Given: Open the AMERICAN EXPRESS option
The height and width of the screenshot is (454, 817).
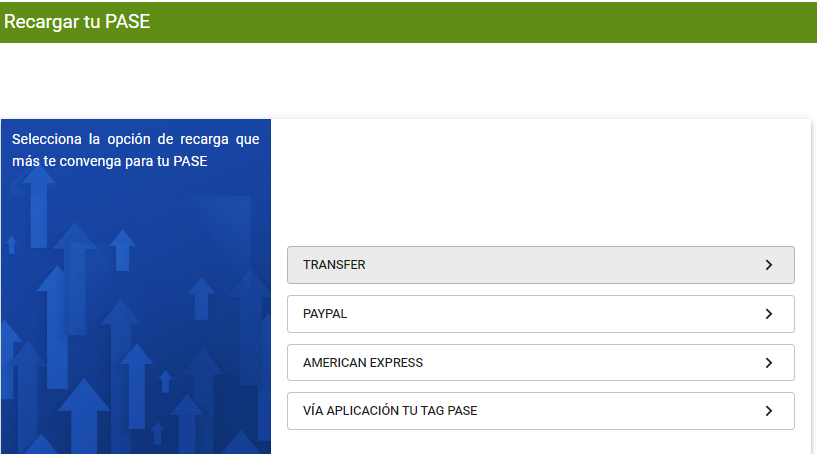Looking at the screenshot, I should tap(540, 362).
